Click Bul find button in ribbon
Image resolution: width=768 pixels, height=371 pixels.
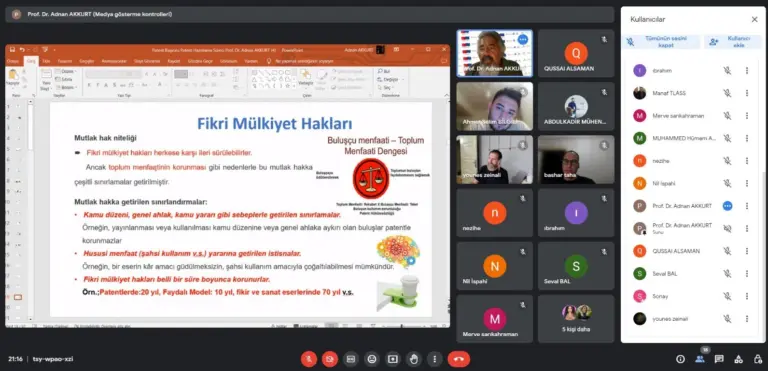click(385, 72)
